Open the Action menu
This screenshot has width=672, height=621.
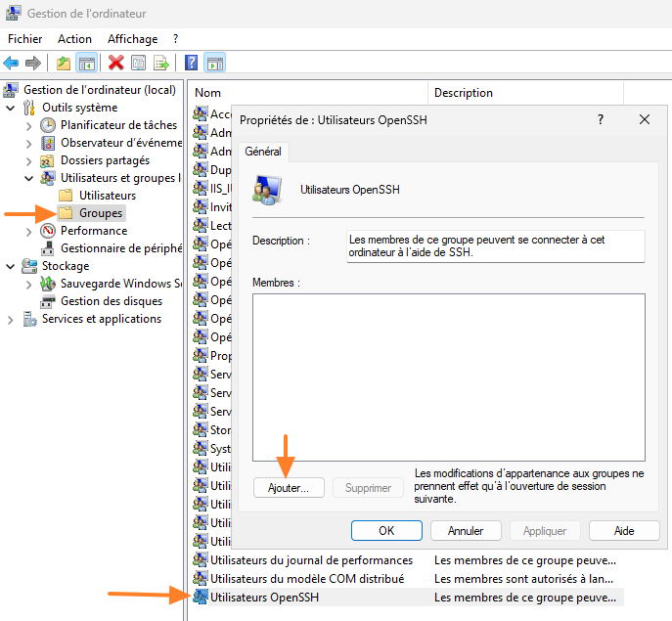click(74, 39)
